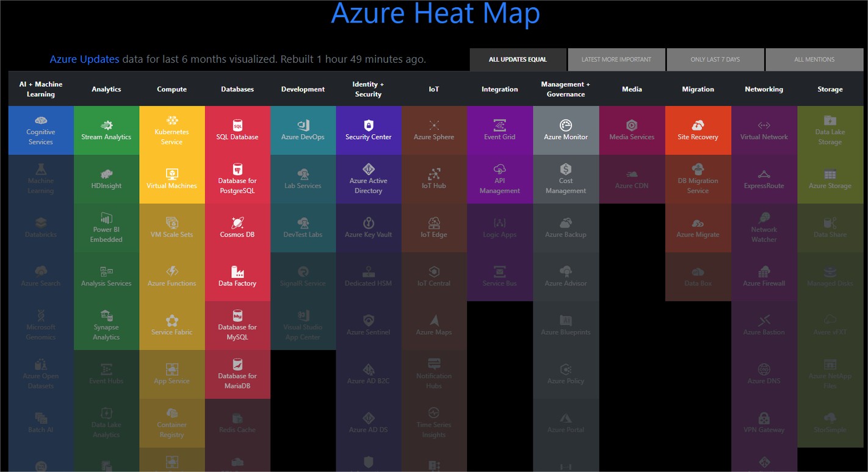The height and width of the screenshot is (472, 868).
Task: Open the Data Lake Storage folder icon
Action: [830, 120]
